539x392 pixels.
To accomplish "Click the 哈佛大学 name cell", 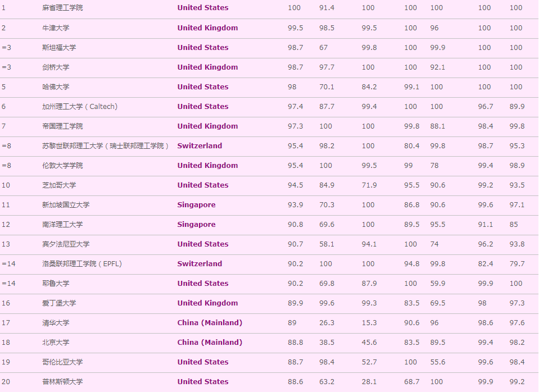I will tap(56, 86).
